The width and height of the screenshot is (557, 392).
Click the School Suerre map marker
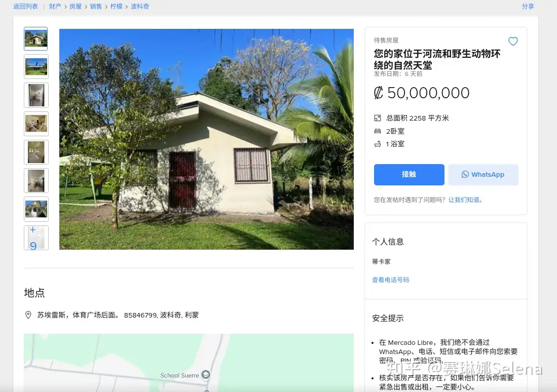tap(206, 375)
